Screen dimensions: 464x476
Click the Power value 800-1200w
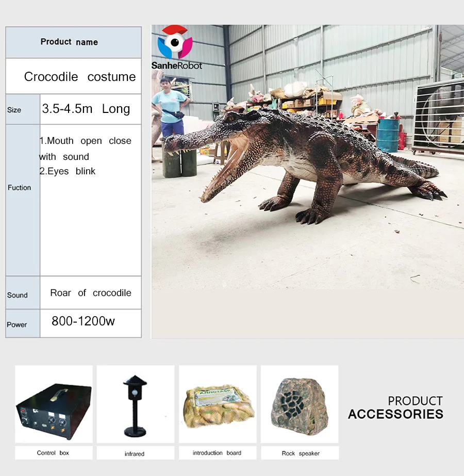tap(84, 322)
